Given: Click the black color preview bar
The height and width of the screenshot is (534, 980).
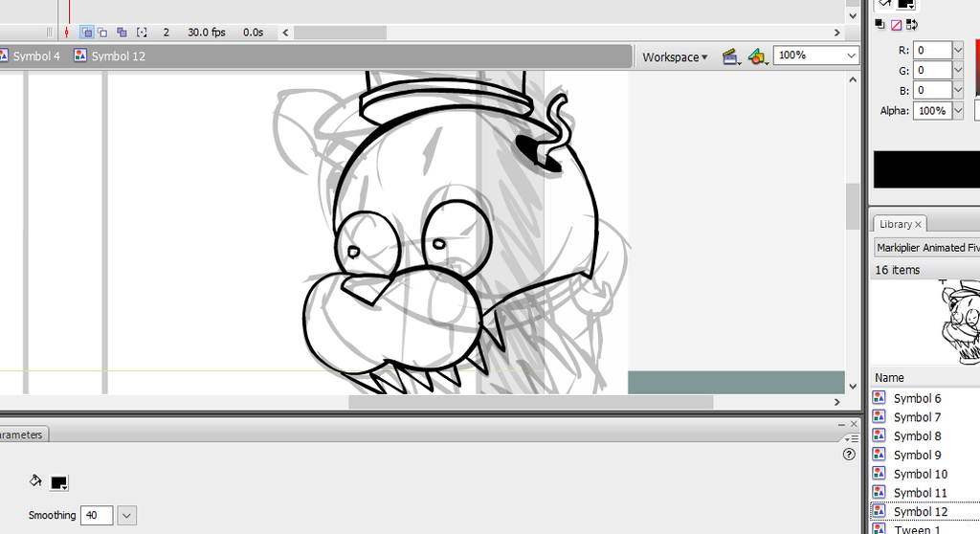Looking at the screenshot, I should coord(926,168).
